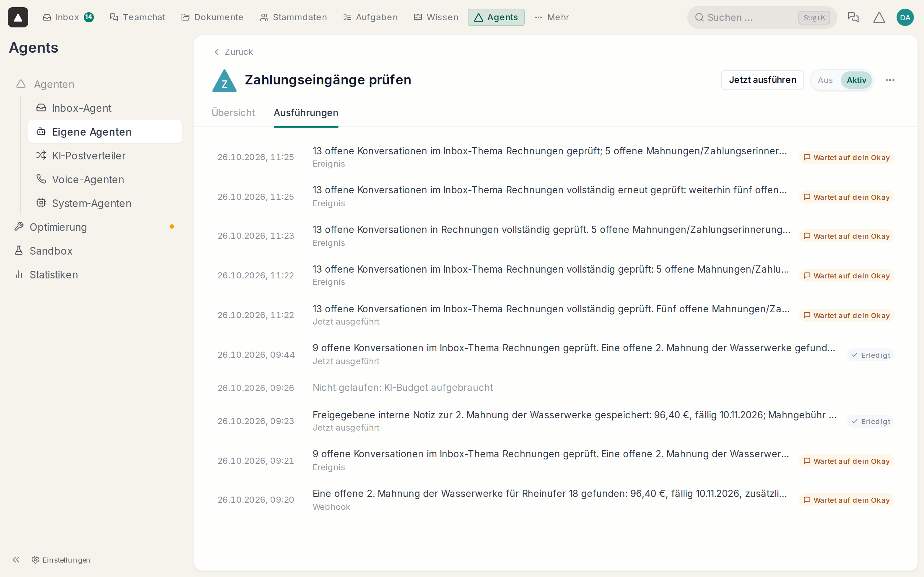
Task: Click the triangle agent icon near avatar
Action: coord(879,17)
